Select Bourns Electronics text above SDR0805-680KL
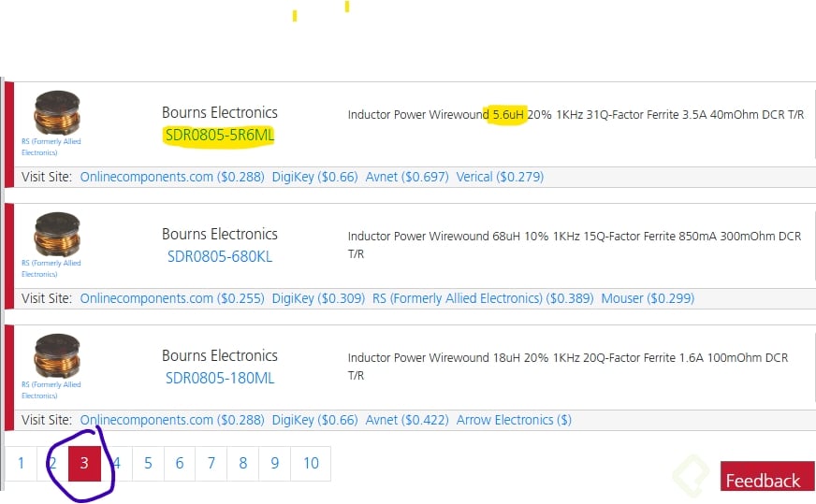816x504 pixels. (x=220, y=234)
